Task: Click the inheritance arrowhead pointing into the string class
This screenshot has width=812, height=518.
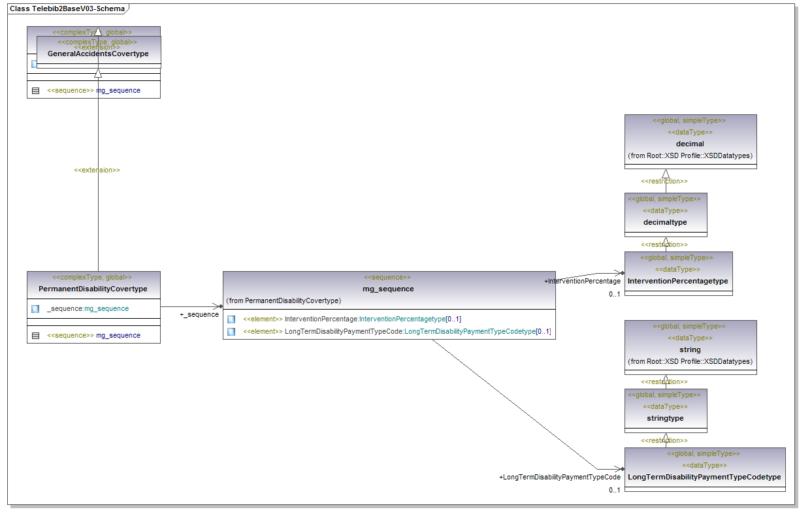Action: tap(666, 379)
